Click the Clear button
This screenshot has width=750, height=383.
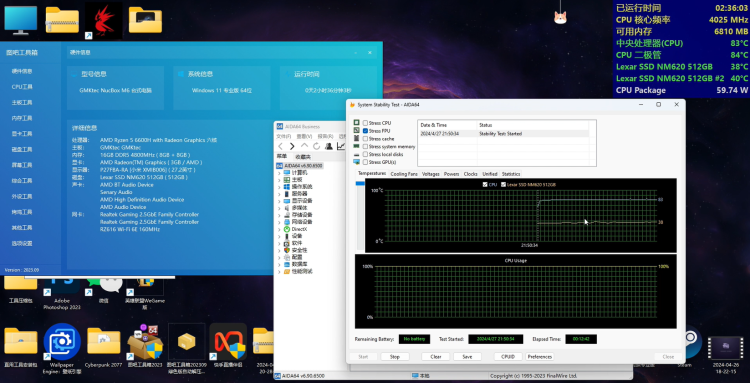[x=436, y=357]
